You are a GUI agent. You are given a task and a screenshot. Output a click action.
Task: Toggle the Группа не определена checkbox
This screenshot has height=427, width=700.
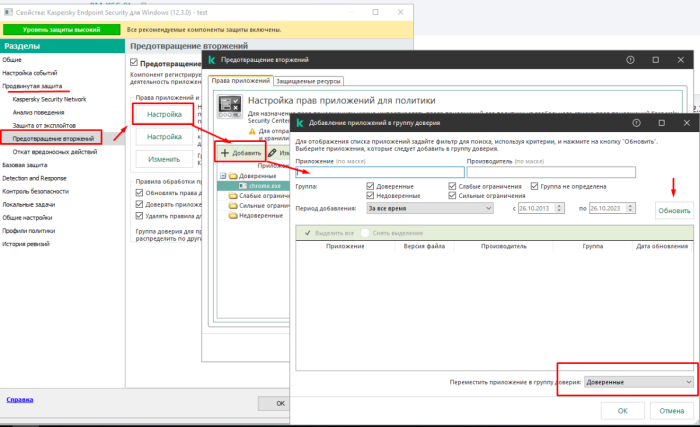click(534, 186)
